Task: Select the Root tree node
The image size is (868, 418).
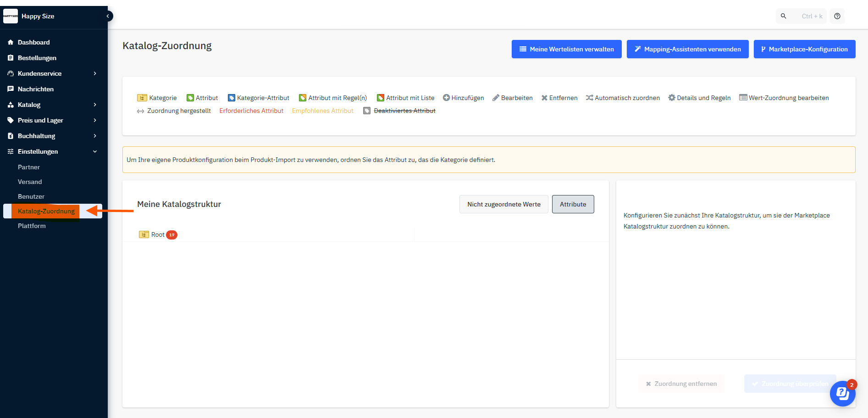Action: (x=158, y=234)
